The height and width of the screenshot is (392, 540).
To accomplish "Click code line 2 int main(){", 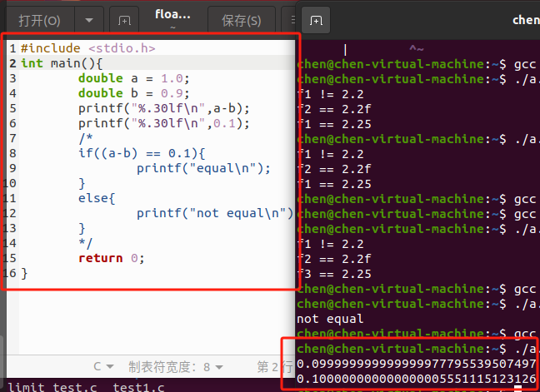I will 62,63.
